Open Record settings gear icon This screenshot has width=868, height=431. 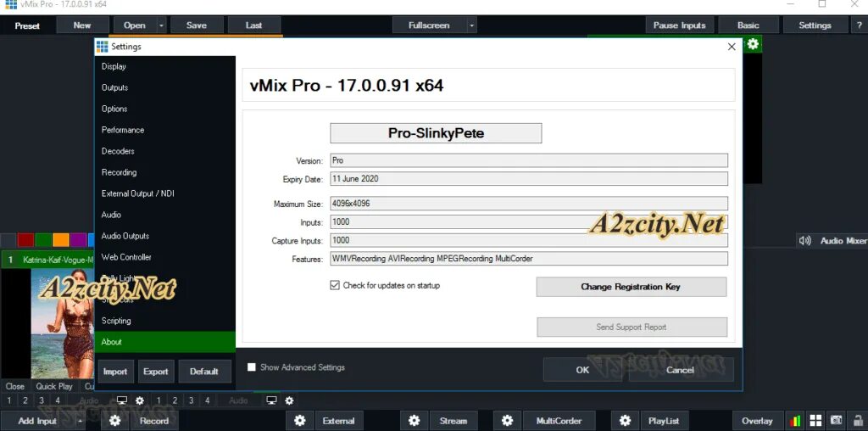pyautogui.click(x=114, y=421)
